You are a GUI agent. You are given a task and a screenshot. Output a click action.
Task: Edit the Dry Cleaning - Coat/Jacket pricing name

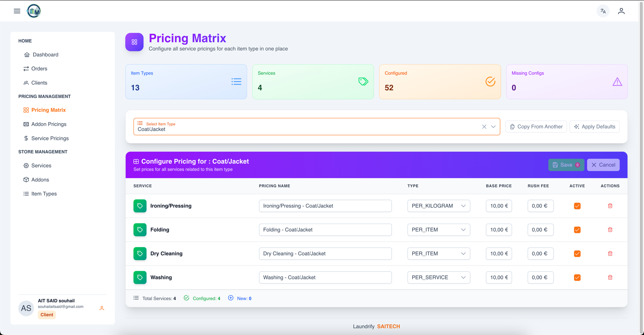pos(325,254)
